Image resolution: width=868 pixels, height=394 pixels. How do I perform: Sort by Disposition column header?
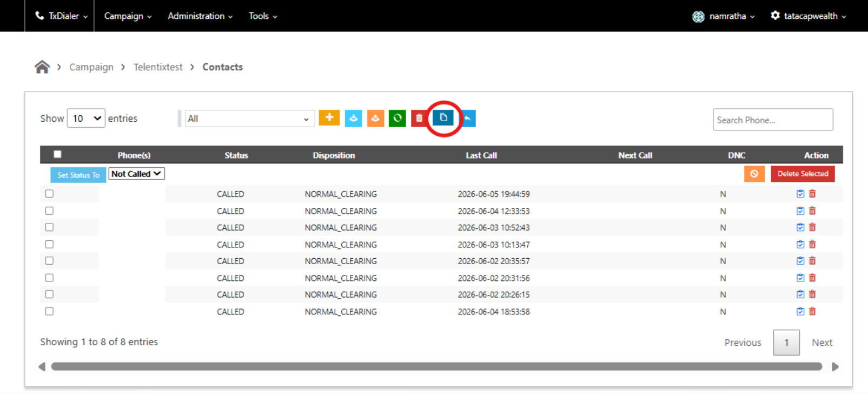[x=334, y=155]
